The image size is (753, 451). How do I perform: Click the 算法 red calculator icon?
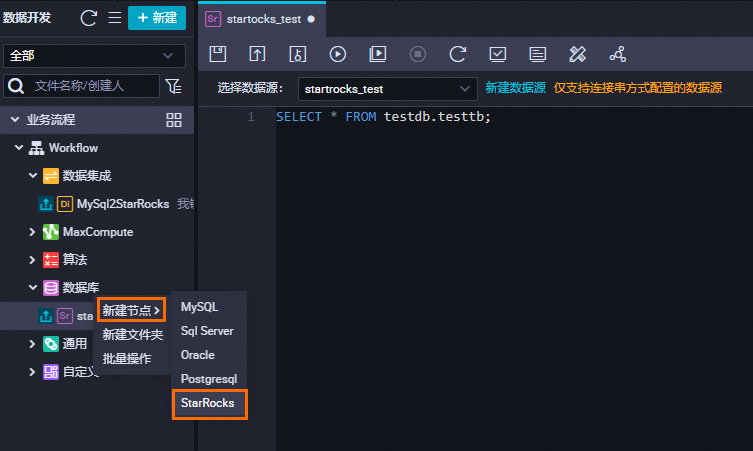coord(50,260)
